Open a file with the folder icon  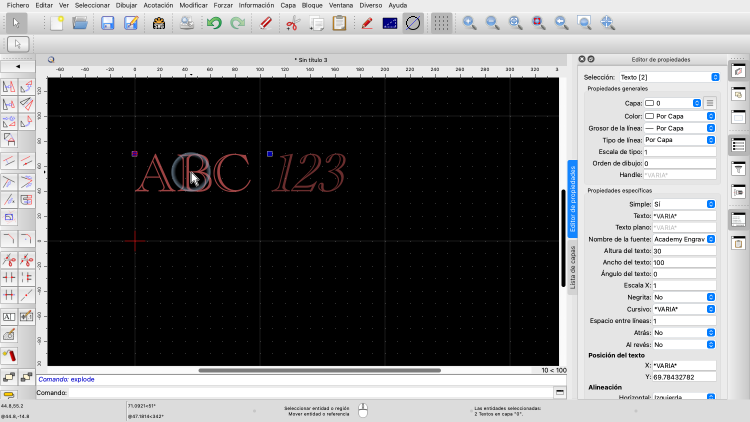(80, 23)
